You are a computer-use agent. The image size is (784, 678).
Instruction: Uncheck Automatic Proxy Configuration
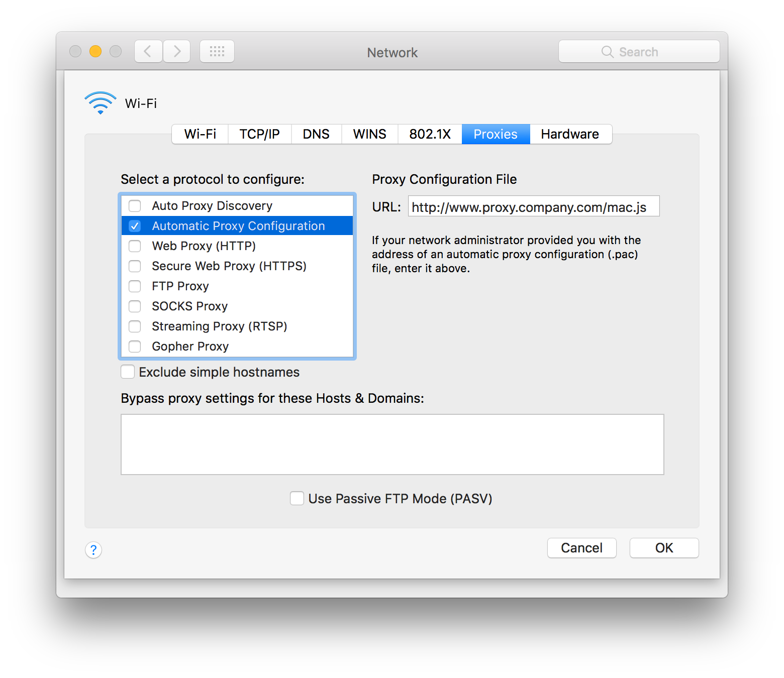pyautogui.click(x=135, y=226)
